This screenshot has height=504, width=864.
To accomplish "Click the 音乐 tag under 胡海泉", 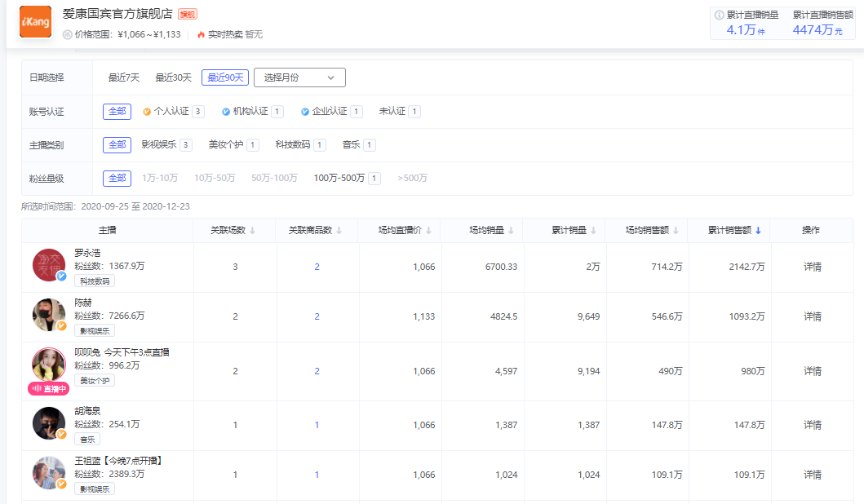I will pyautogui.click(x=87, y=440).
